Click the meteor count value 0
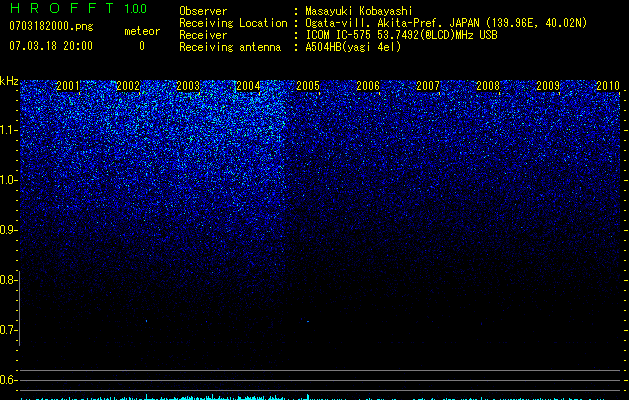Image resolution: width=629 pixels, height=400 pixels. [142, 46]
